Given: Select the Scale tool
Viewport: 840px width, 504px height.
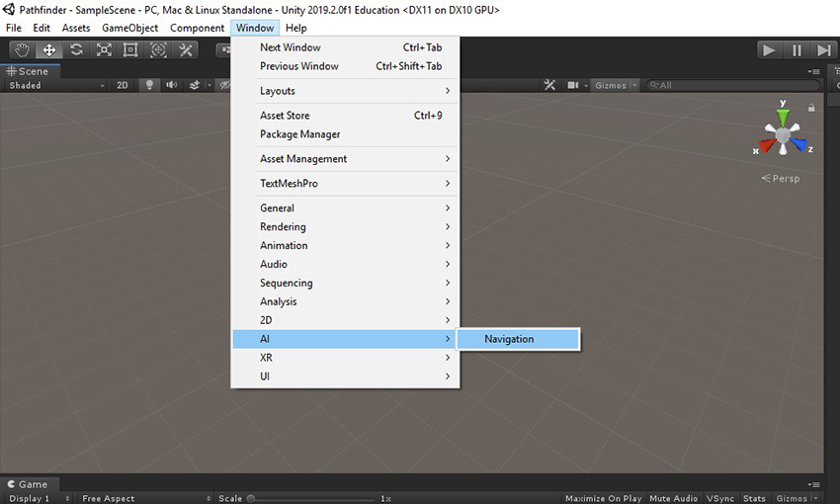Looking at the screenshot, I should [104, 50].
